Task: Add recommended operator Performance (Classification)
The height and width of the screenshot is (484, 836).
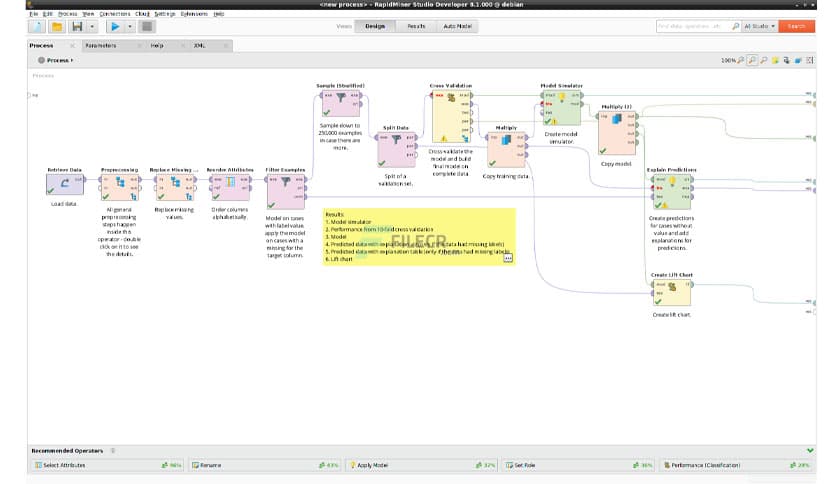Action: pos(736,465)
